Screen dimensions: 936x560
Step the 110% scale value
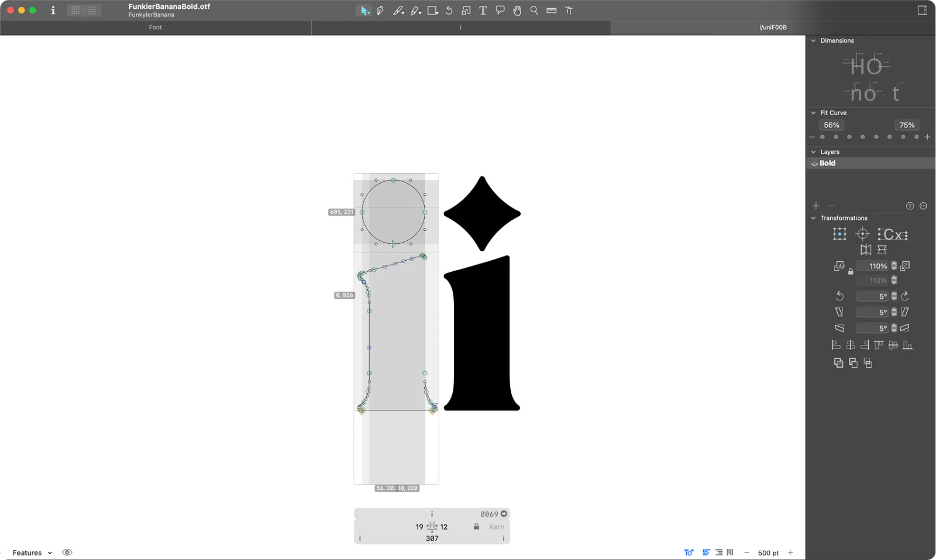coord(894,266)
